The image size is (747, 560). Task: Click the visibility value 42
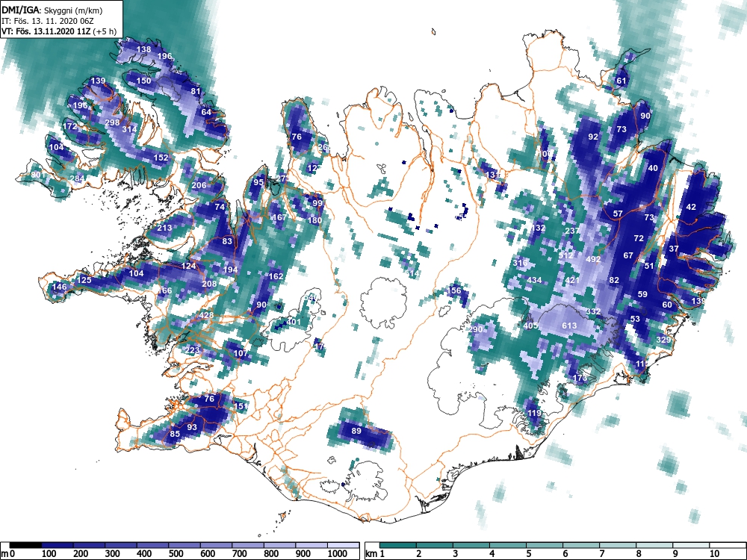691,207
